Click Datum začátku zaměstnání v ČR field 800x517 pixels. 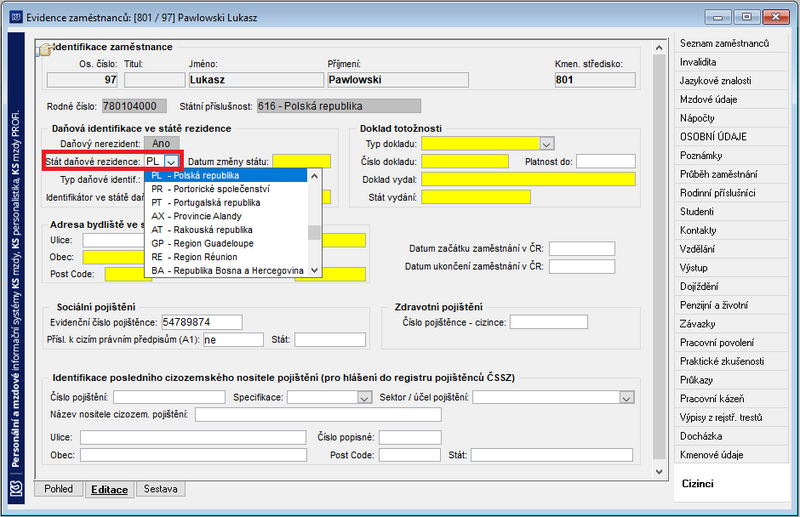point(582,249)
